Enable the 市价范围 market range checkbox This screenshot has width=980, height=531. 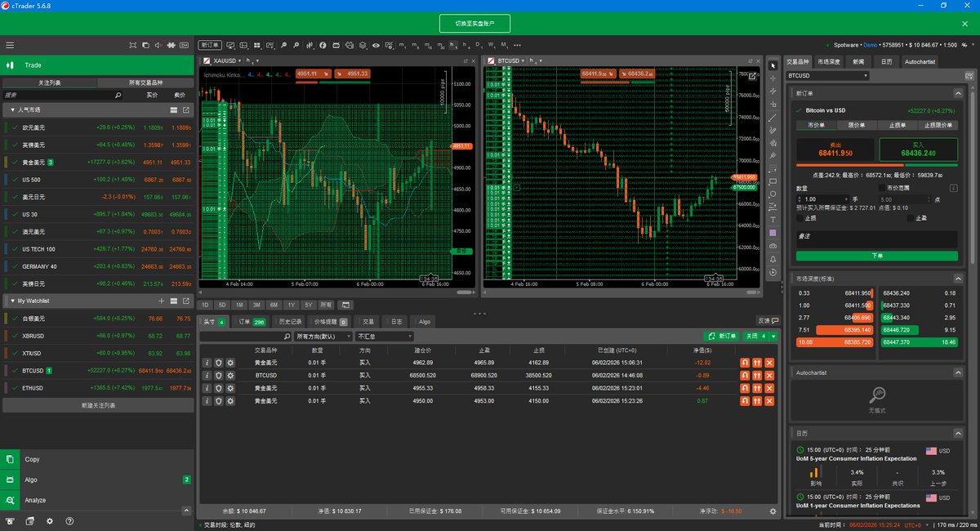(880, 188)
